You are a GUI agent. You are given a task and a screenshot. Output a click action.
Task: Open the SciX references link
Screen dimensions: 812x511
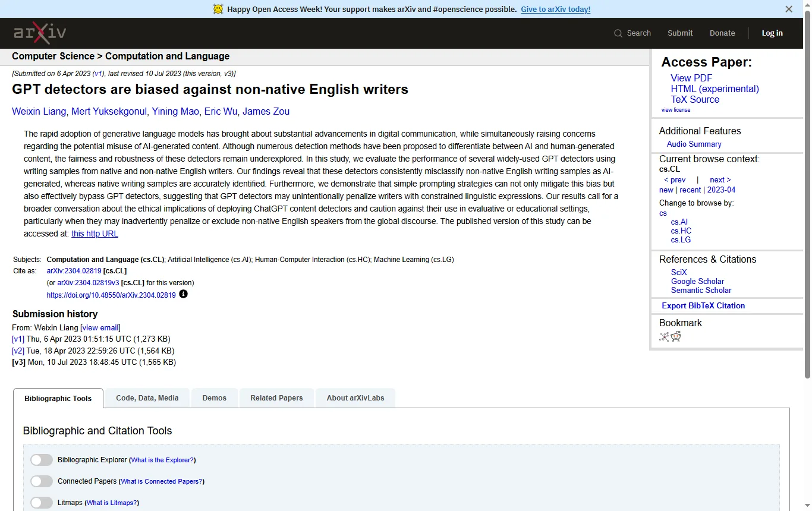pos(679,273)
